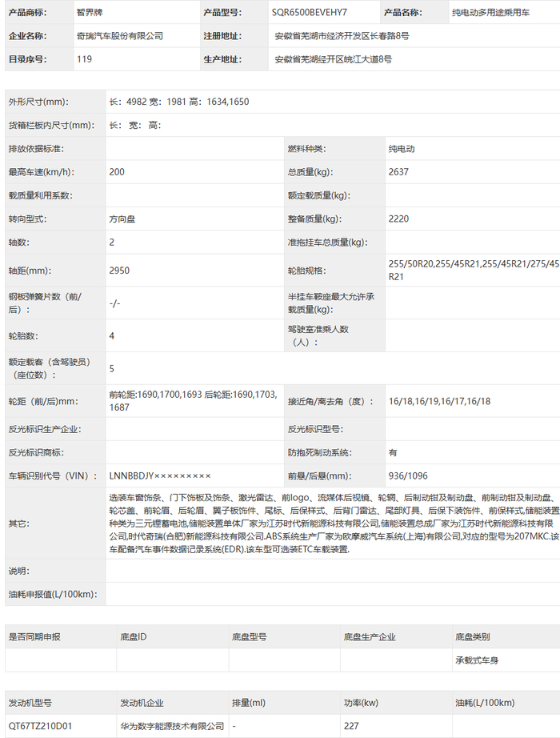The width and height of the screenshot is (560, 738).
Task: Click label 产品商标:
Action: pos(27,13)
